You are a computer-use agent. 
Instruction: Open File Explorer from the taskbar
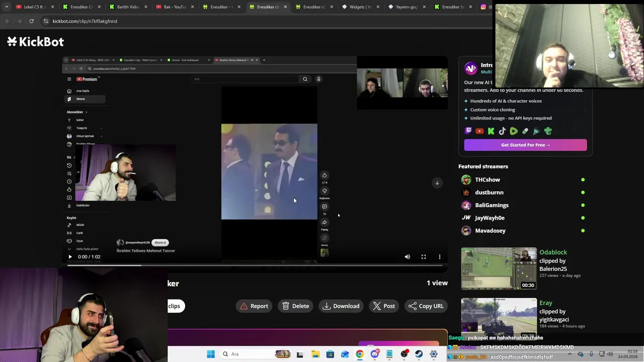(x=315, y=354)
